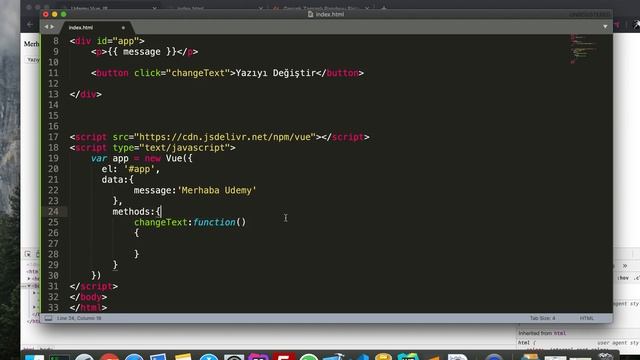Click 'data:{' on line 21
The image size is (640, 360).
pos(118,180)
